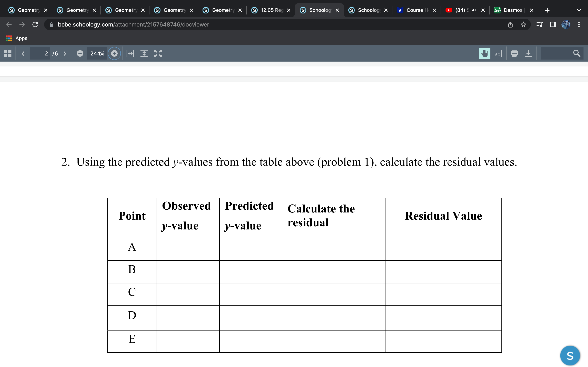Open the Chrome three-dot menu
Viewport: 588px width, 367px height.
point(579,24)
